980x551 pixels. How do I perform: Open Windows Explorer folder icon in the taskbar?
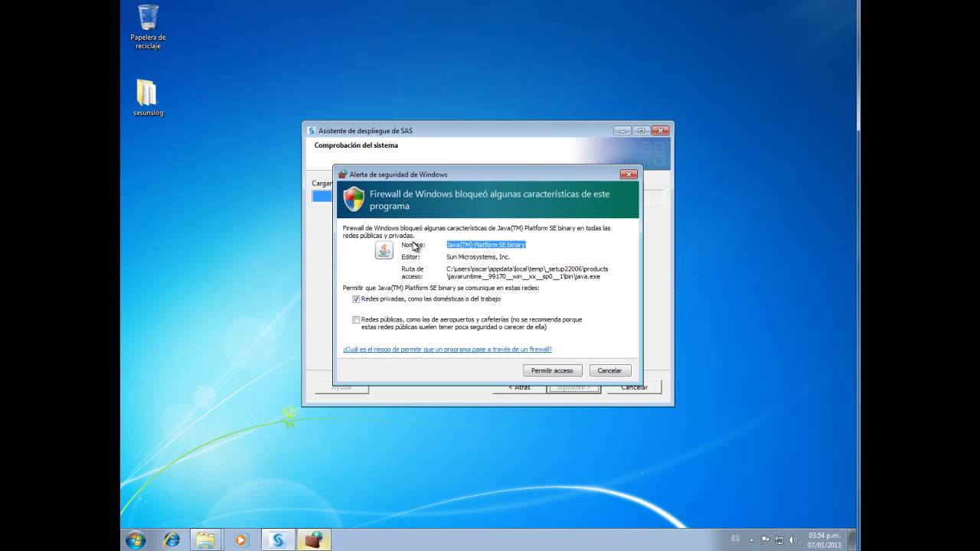(x=205, y=540)
